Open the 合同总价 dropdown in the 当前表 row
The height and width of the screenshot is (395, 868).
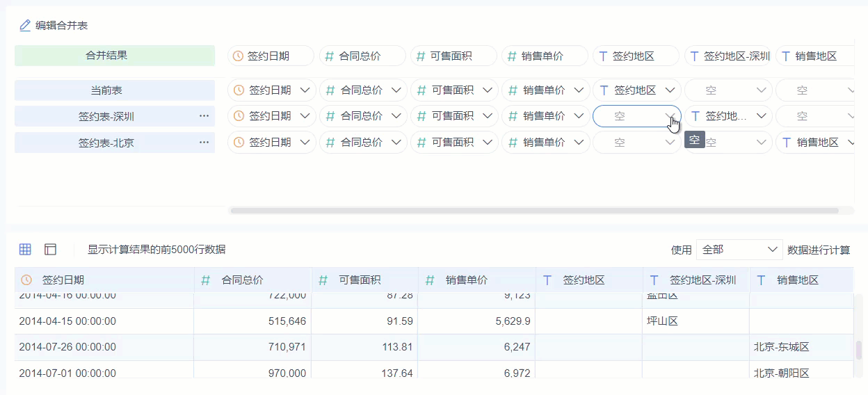point(396,90)
